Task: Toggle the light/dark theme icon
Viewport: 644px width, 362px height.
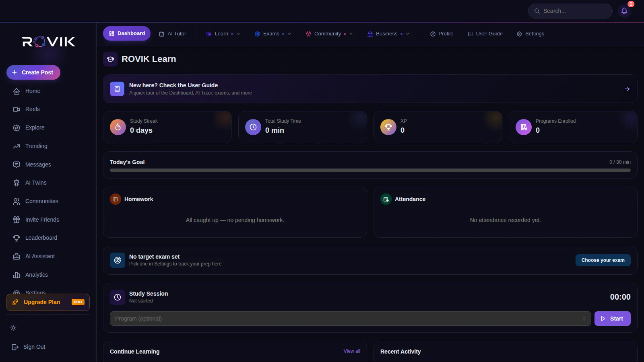Action: pyautogui.click(x=13, y=328)
